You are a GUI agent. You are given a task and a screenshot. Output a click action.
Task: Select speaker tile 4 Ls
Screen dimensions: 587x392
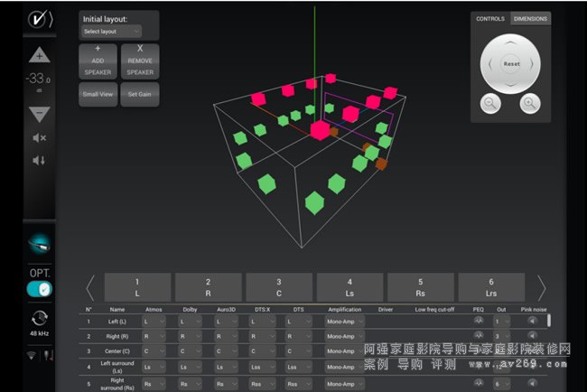[x=349, y=288]
